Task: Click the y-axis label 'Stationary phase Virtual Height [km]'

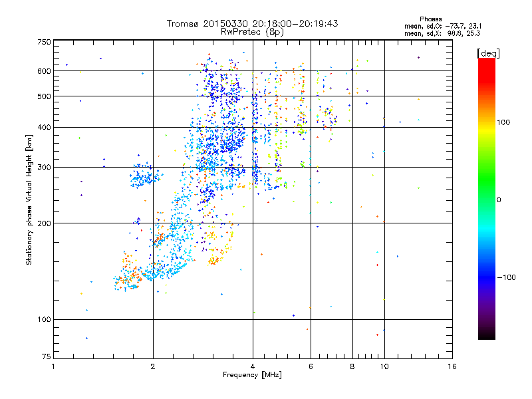Action: pos(29,200)
